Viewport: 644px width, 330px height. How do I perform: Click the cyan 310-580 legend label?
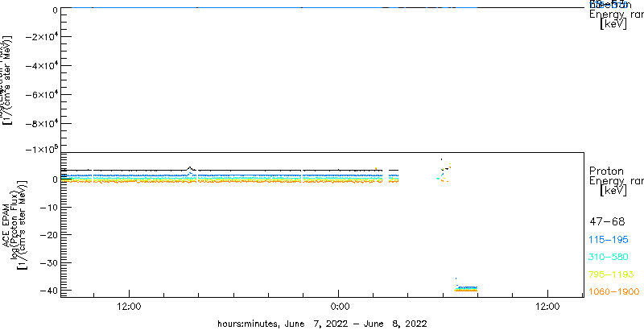(x=609, y=258)
